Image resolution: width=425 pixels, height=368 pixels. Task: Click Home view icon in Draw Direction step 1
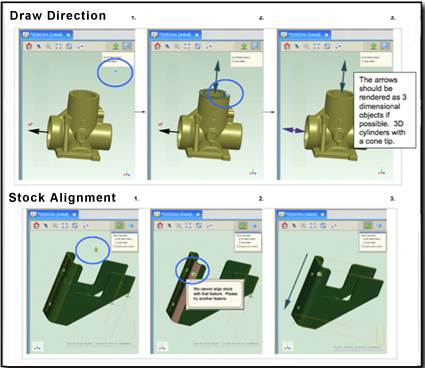click(29, 46)
